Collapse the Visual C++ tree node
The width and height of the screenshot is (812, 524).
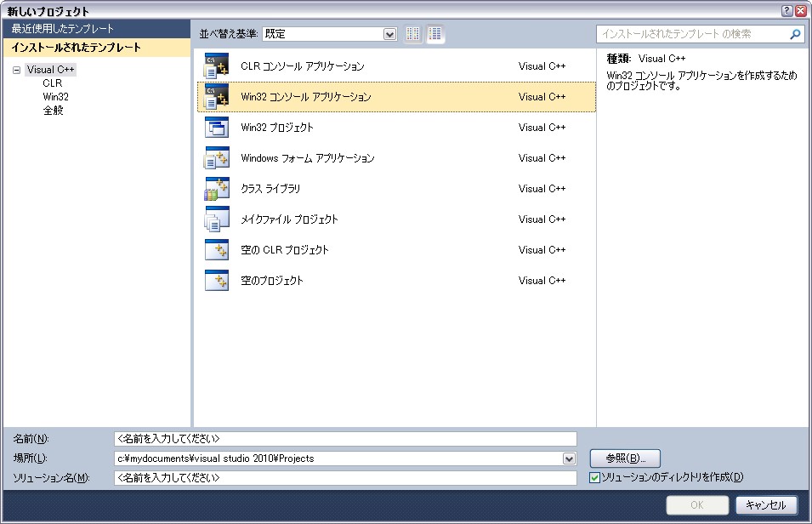click(x=16, y=70)
